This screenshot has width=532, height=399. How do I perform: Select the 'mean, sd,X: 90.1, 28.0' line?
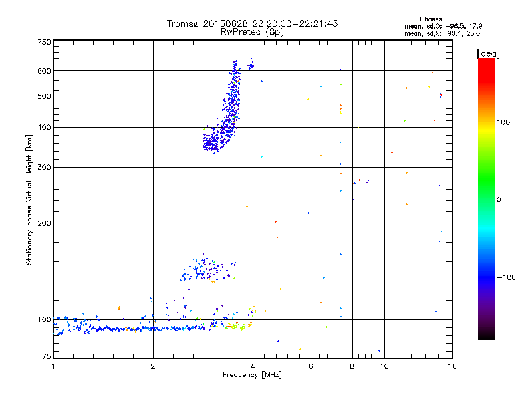[442, 33]
